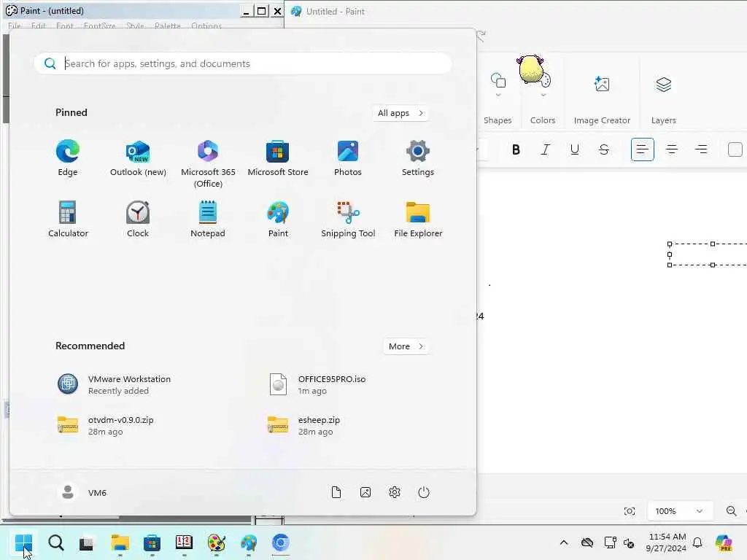Open Palette menu in old Paint window

168,26
